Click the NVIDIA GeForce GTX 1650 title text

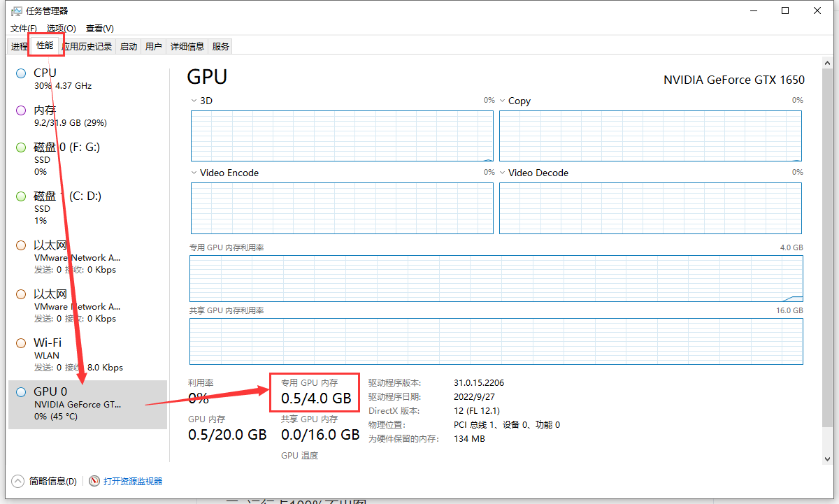tap(733, 80)
